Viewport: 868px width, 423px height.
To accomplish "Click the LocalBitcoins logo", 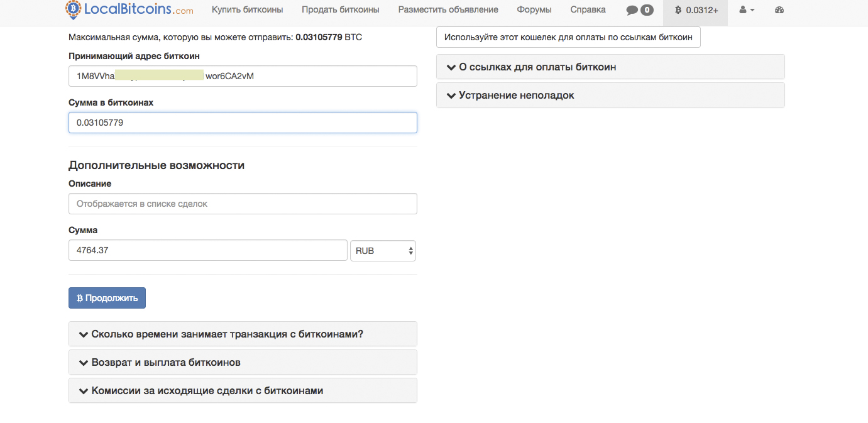I will point(129,10).
